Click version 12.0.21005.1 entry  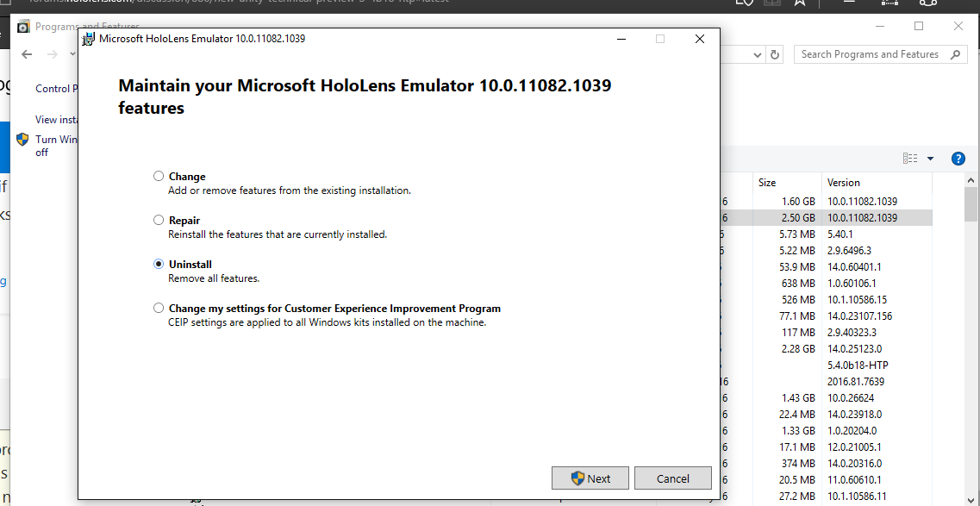pyautogui.click(x=854, y=447)
